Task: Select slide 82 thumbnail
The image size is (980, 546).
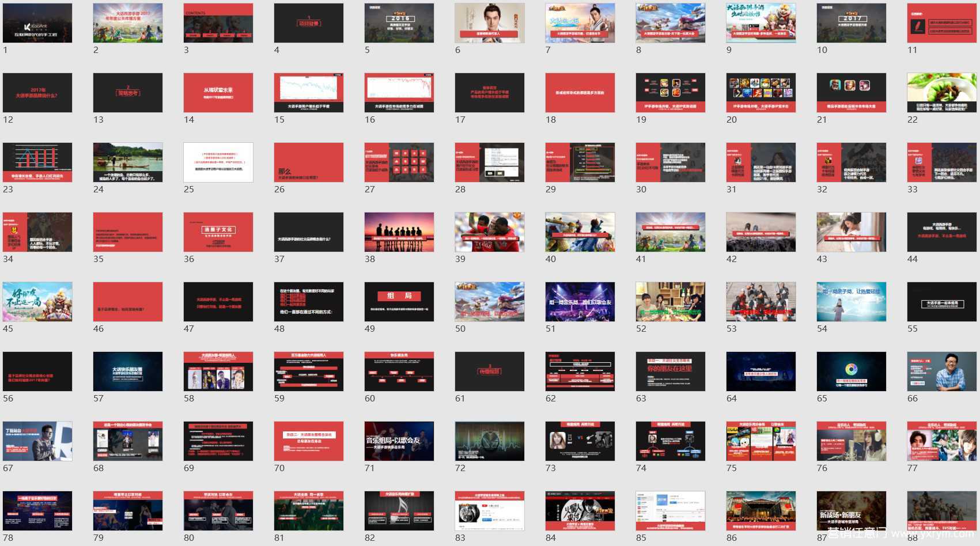Action: coord(399,511)
